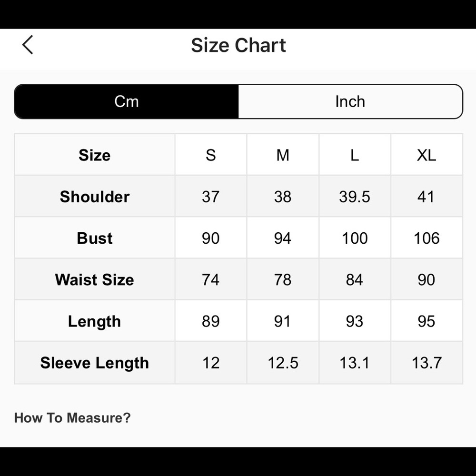Click the Bust row label
The width and height of the screenshot is (476, 476).
(x=95, y=238)
